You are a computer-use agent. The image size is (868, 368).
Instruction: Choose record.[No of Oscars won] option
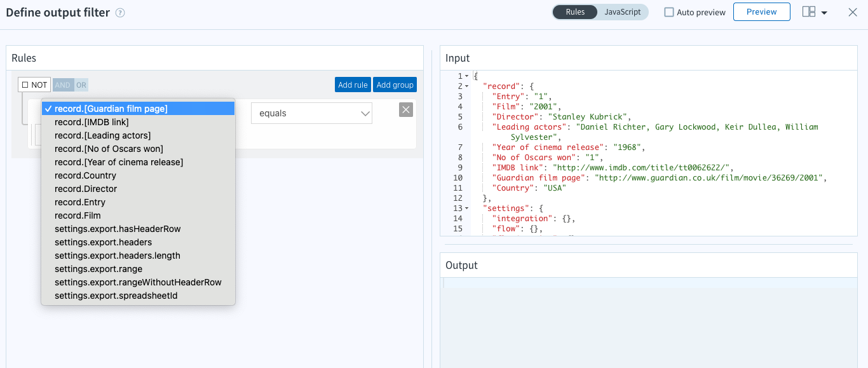coord(139,149)
